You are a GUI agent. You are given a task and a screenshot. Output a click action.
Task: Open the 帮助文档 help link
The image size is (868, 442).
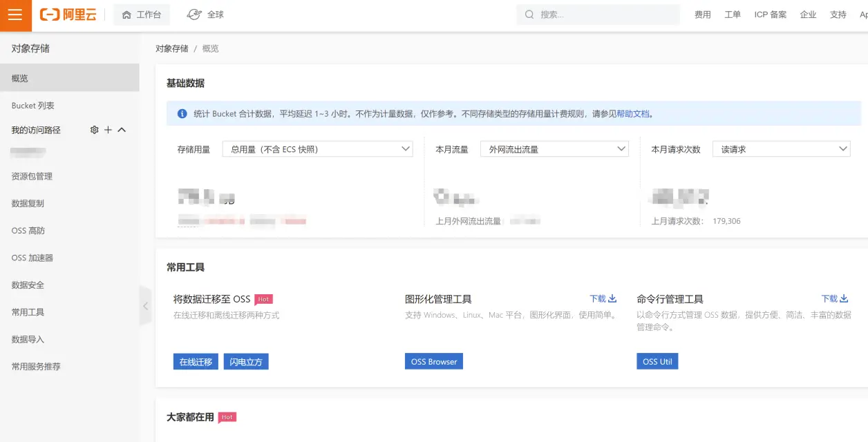click(x=633, y=114)
